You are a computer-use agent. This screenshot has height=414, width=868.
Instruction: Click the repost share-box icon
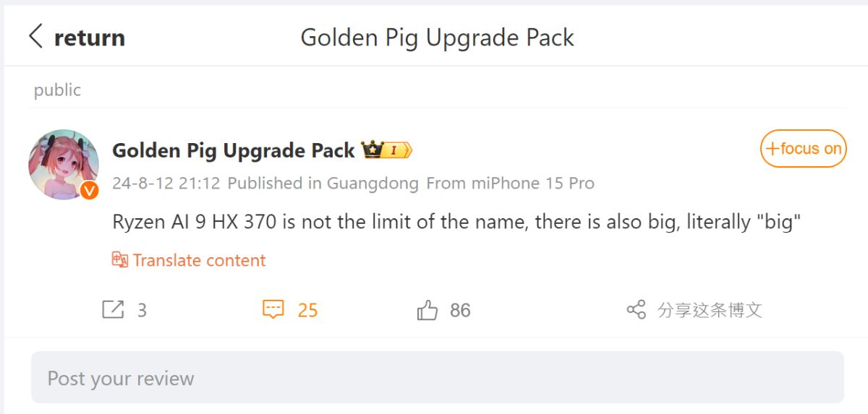coord(113,310)
